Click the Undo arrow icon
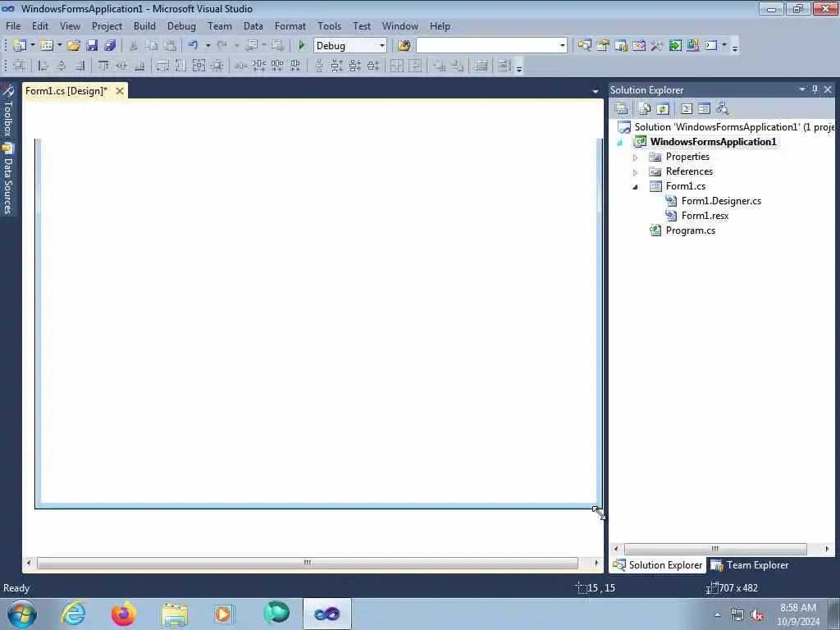 (194, 46)
